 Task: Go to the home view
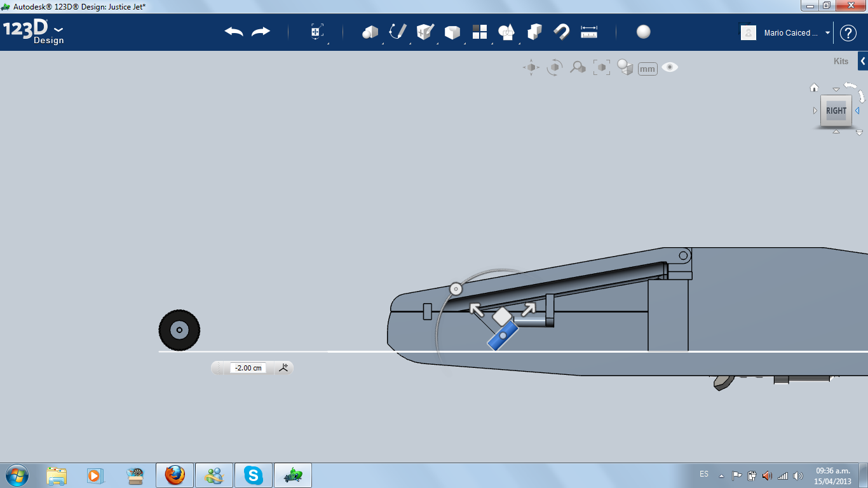(x=814, y=88)
